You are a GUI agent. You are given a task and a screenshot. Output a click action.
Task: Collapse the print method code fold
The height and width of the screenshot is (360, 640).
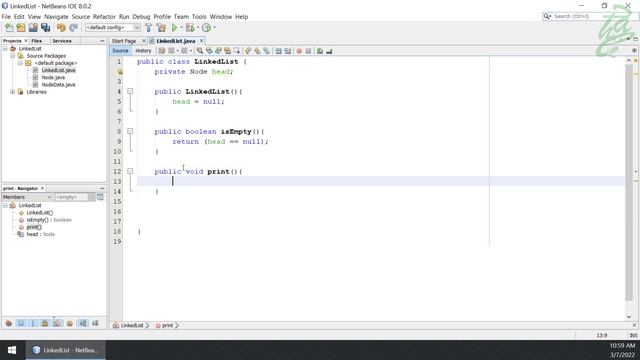coord(130,171)
